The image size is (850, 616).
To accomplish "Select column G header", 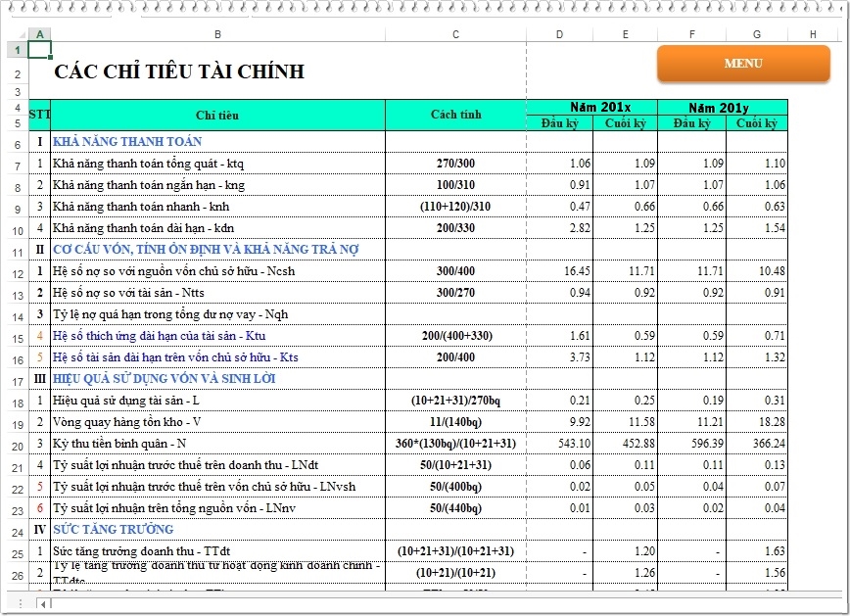I will click(757, 34).
